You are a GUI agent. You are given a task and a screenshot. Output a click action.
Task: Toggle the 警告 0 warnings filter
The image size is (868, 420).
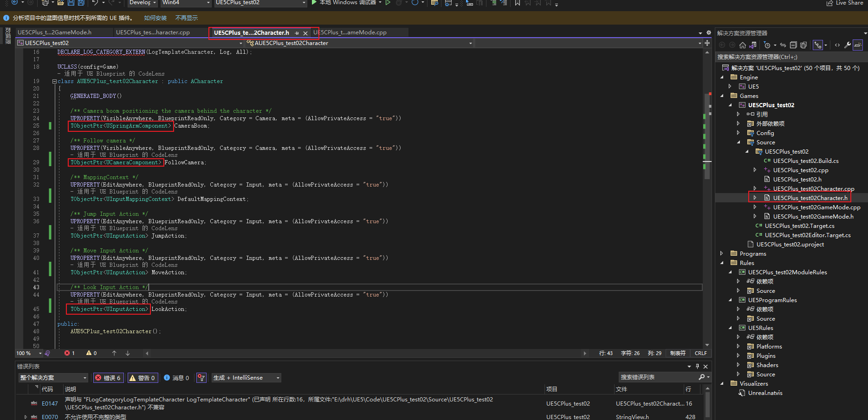click(143, 378)
